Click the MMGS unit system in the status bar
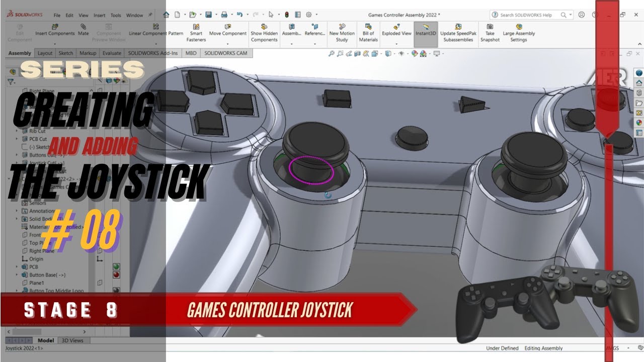Screen dimensions: 644x362 click(612, 348)
